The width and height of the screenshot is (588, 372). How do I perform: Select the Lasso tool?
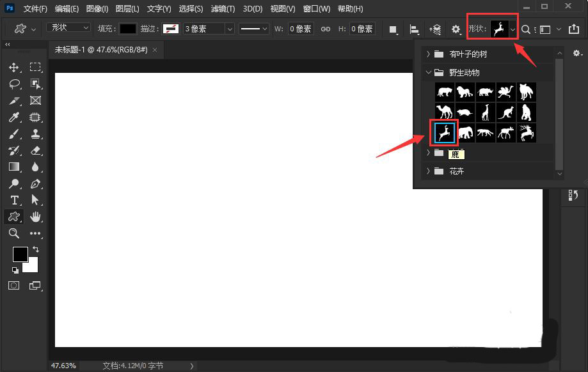tap(14, 84)
